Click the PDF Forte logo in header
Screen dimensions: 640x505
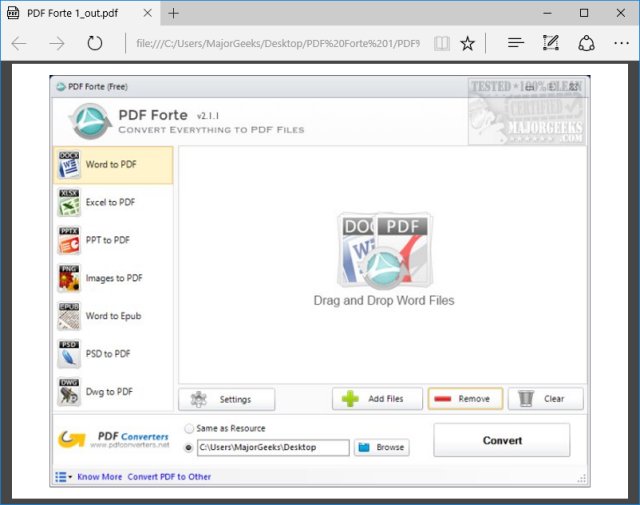[x=90, y=121]
